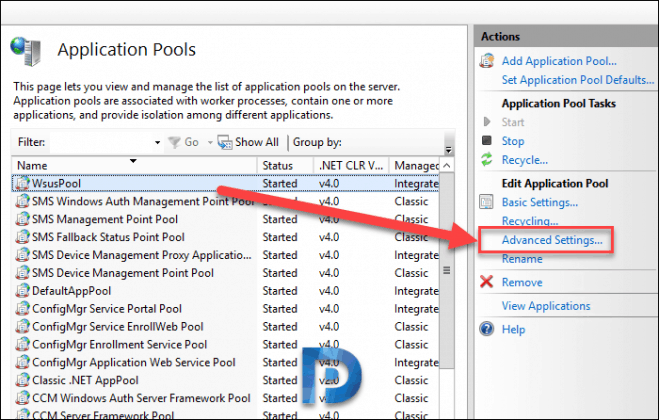Select ConfigMgr Service Portal Pool name

point(107,309)
